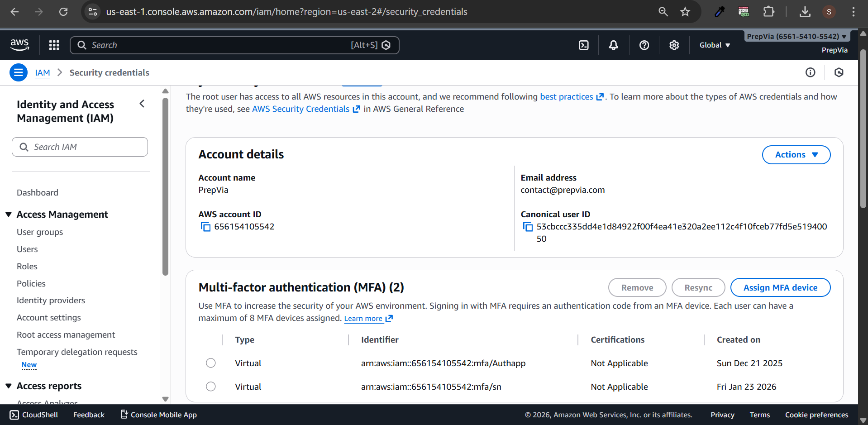Open Identity providers in the sidebar

point(51,301)
